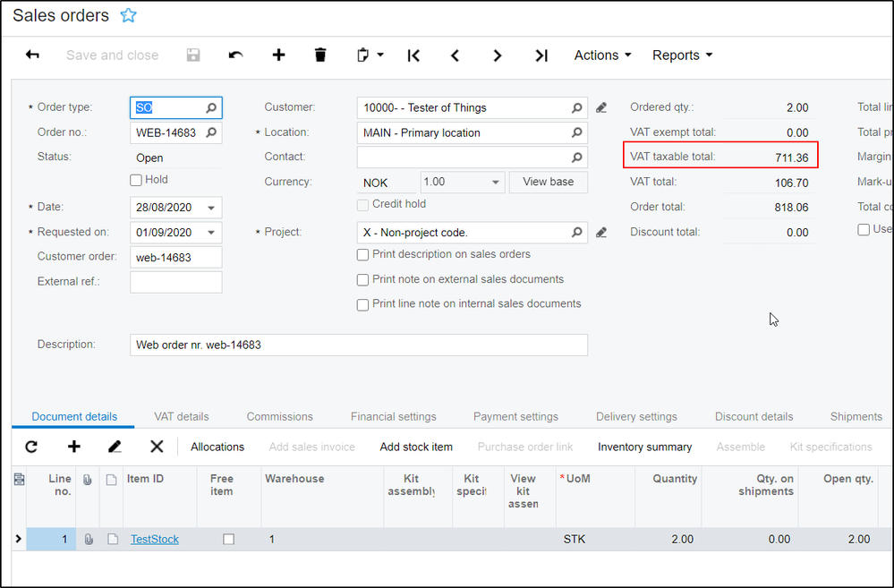894x588 pixels.
Task: Click the back arrow in the toolbar
Action: click(32, 55)
